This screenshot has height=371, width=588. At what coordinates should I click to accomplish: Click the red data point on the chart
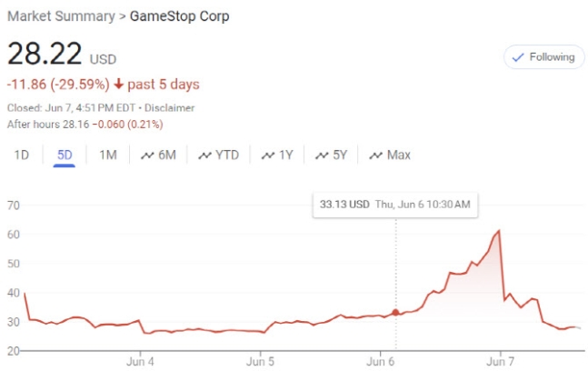tap(395, 312)
